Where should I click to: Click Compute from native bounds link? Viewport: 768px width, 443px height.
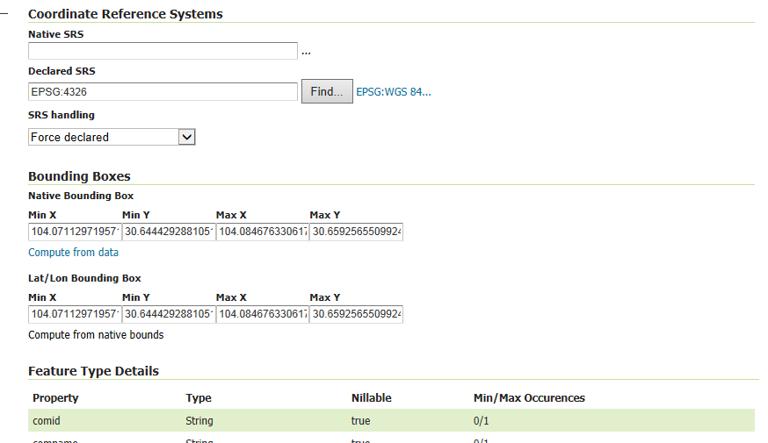96,335
